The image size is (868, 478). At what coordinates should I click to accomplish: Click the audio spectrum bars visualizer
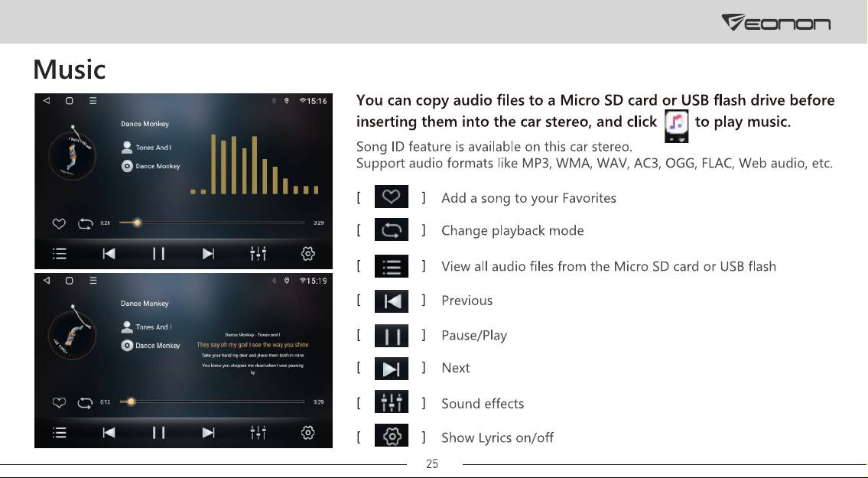255,164
